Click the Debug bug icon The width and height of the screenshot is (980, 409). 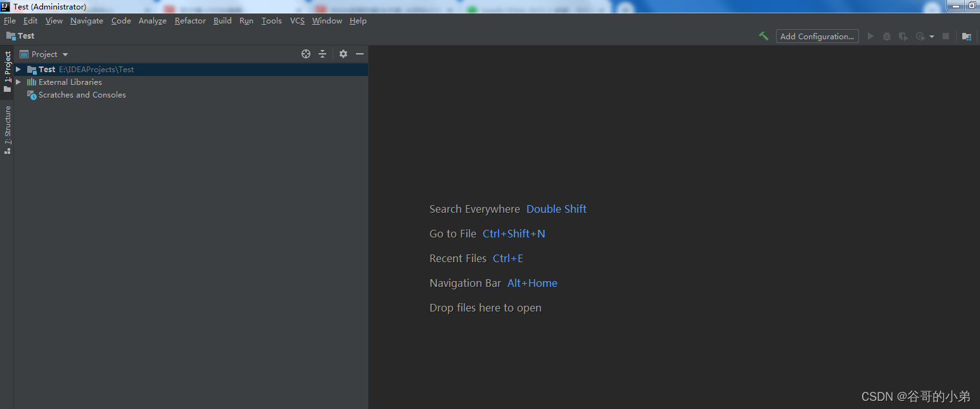click(x=887, y=36)
